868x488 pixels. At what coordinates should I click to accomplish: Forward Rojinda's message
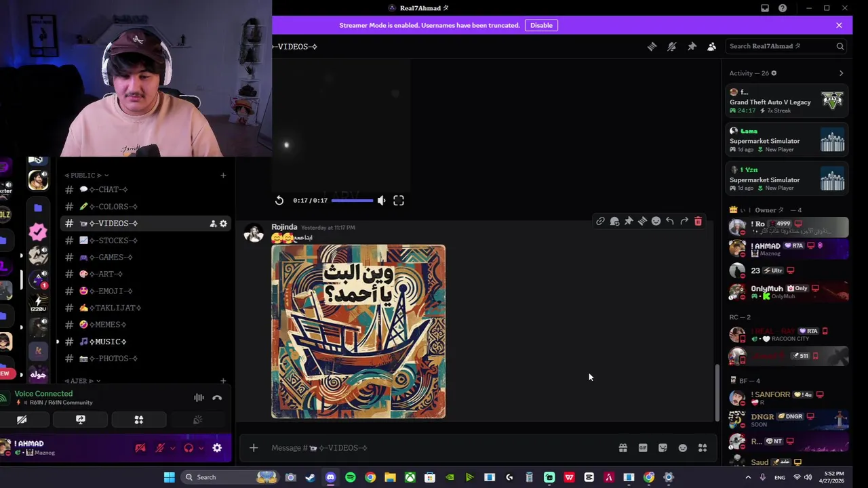tap(684, 221)
